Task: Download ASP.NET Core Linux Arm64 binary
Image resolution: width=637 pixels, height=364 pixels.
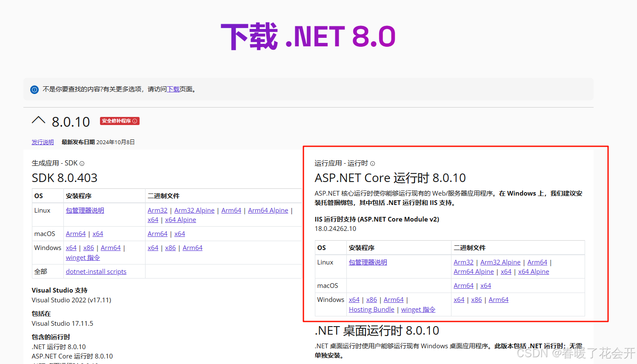Action: 537,262
